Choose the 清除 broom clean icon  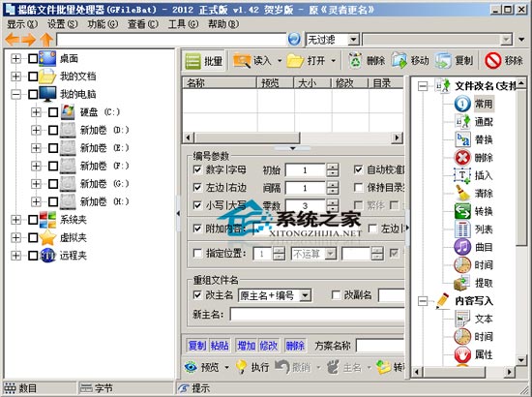coord(462,194)
